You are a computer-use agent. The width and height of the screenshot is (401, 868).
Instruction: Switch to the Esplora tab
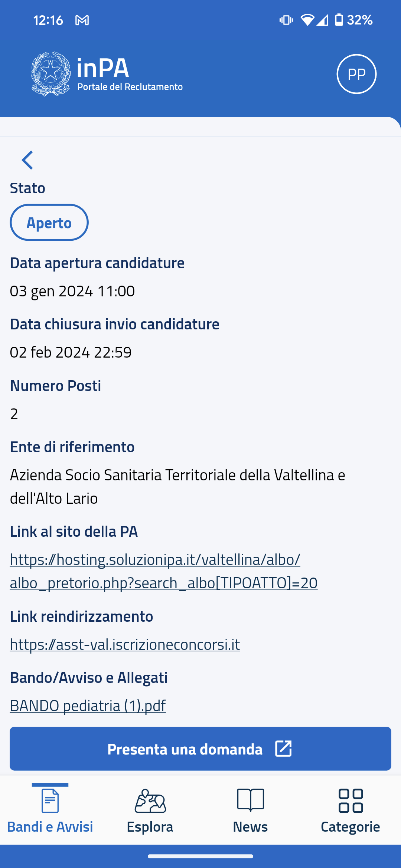coord(150,826)
